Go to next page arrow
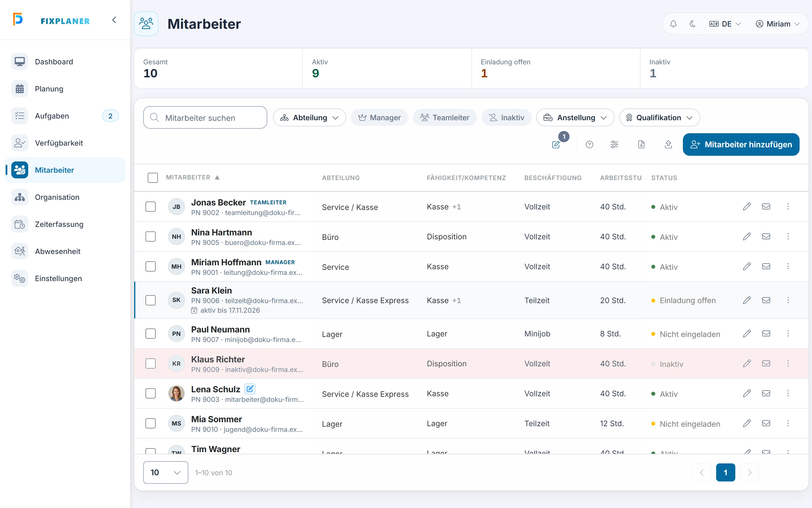 tap(749, 472)
